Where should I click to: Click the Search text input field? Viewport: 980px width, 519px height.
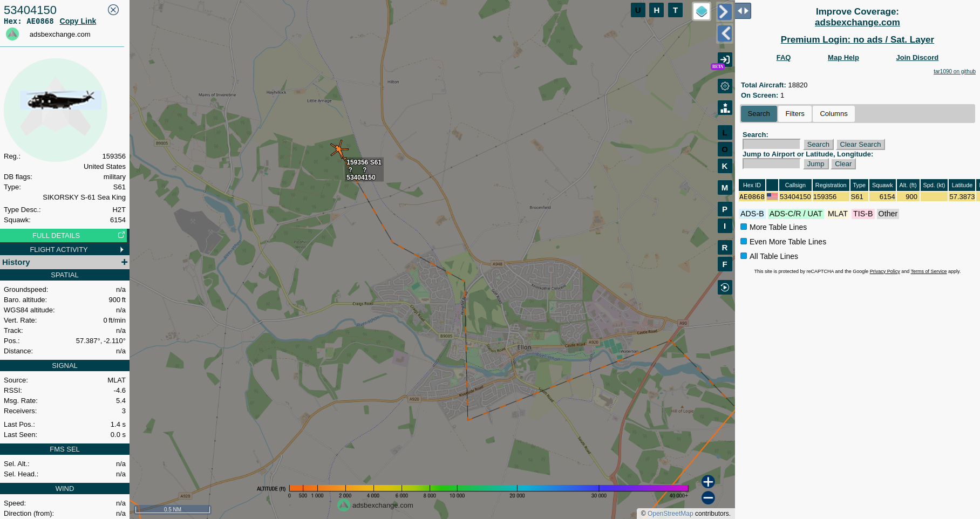[x=771, y=144]
